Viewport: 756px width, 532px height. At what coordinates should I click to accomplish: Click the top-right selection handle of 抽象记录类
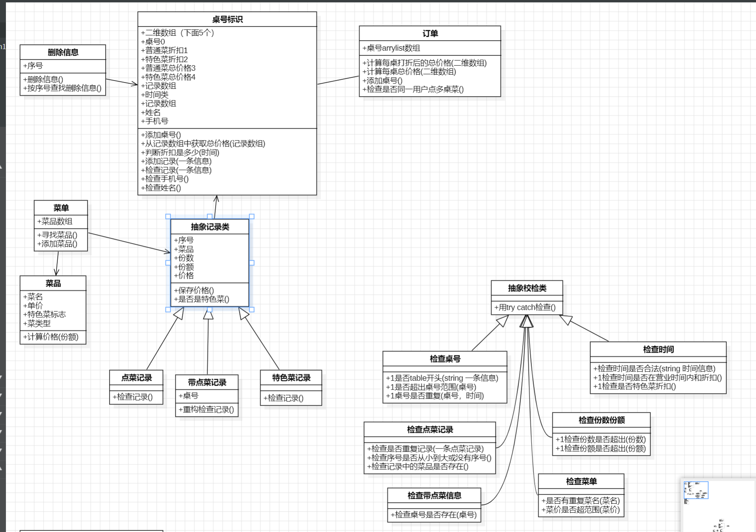pyautogui.click(x=252, y=216)
